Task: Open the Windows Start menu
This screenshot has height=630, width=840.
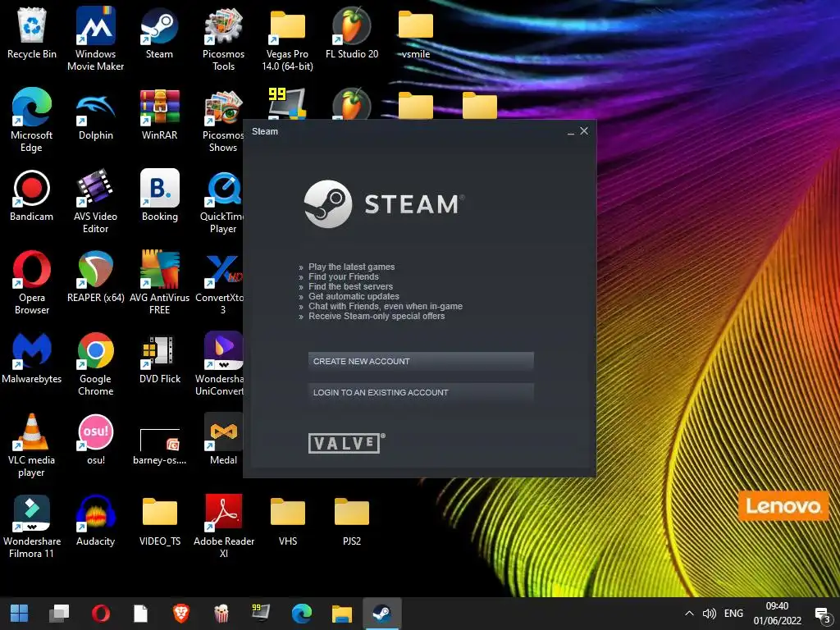Action: click(20, 614)
